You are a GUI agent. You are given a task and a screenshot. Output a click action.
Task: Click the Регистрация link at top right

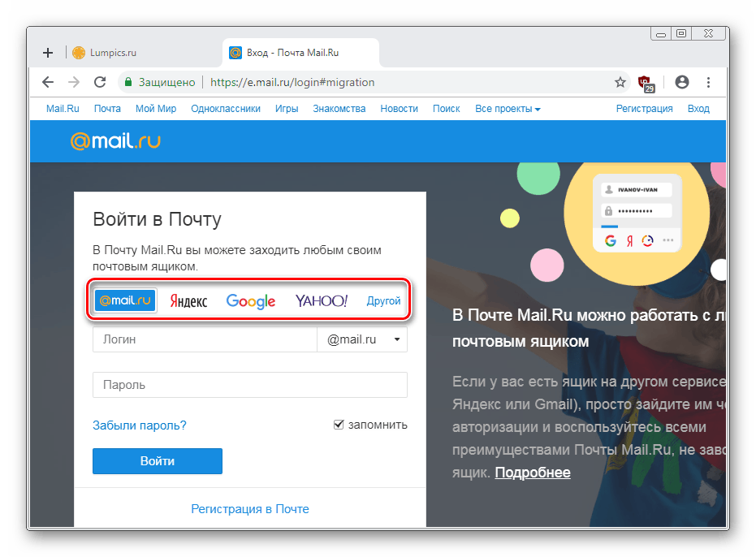(x=644, y=109)
